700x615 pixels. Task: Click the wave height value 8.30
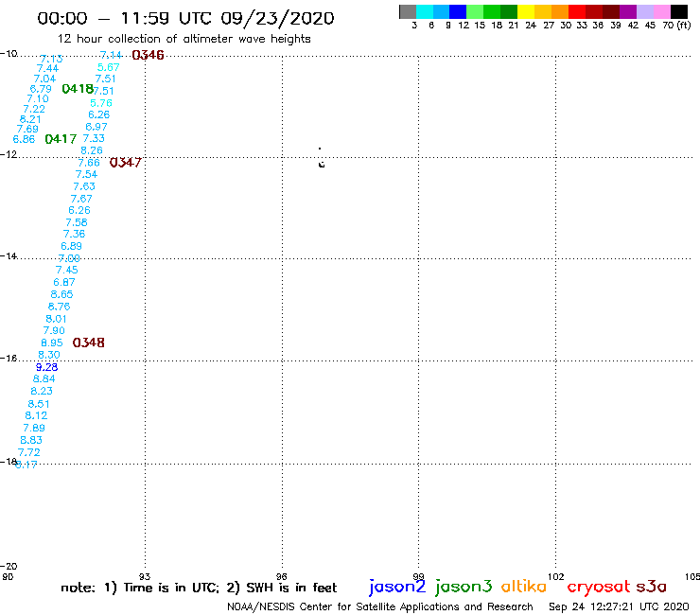click(x=49, y=355)
